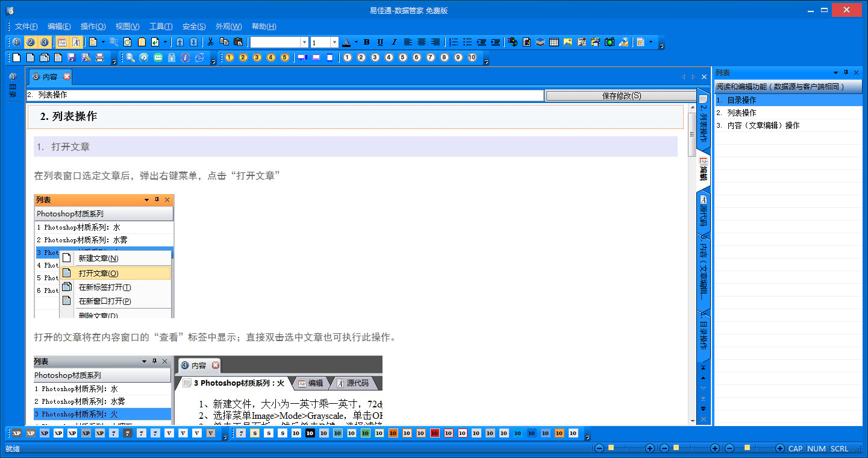Screen dimensions: 868x458
Task: Open the font color dropdown arrow
Action: tap(356, 42)
